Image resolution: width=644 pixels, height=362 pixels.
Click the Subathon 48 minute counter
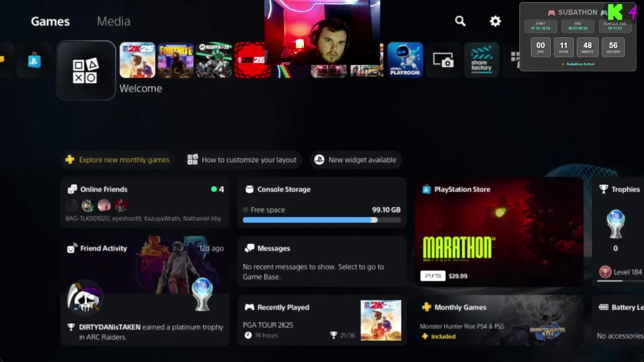(588, 47)
